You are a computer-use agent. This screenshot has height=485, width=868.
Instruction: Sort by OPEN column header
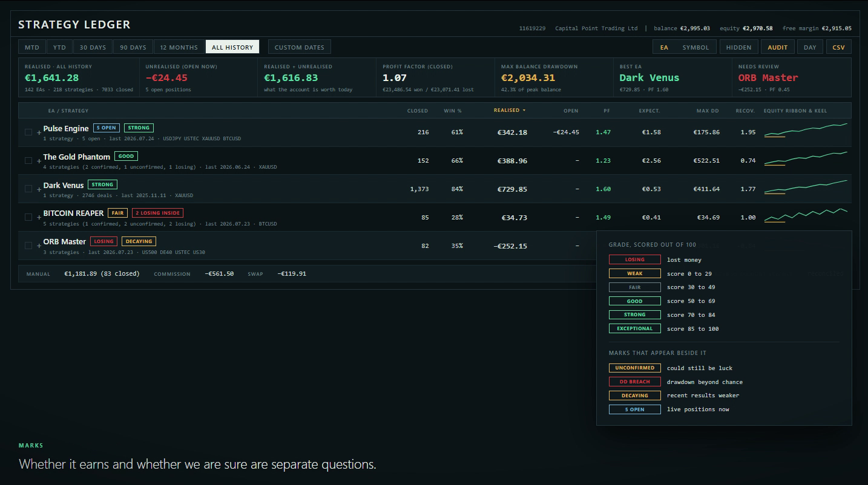pos(571,111)
